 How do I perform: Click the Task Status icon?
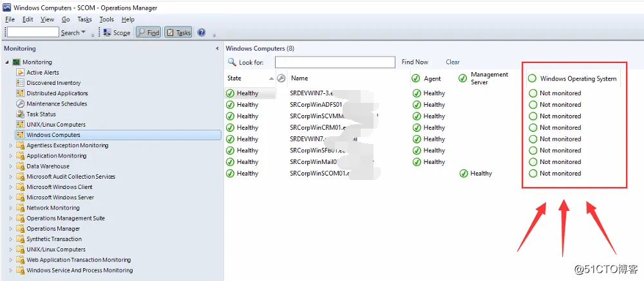[20, 114]
